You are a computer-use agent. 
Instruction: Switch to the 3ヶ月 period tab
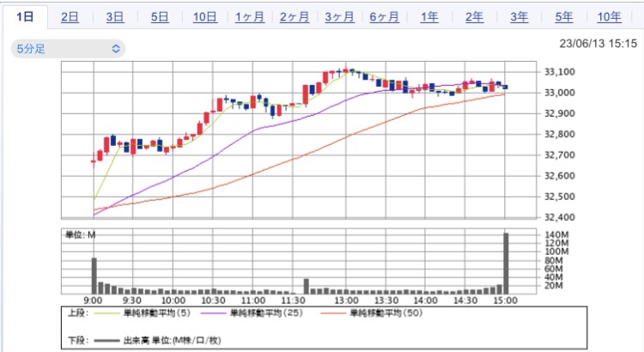click(x=340, y=17)
